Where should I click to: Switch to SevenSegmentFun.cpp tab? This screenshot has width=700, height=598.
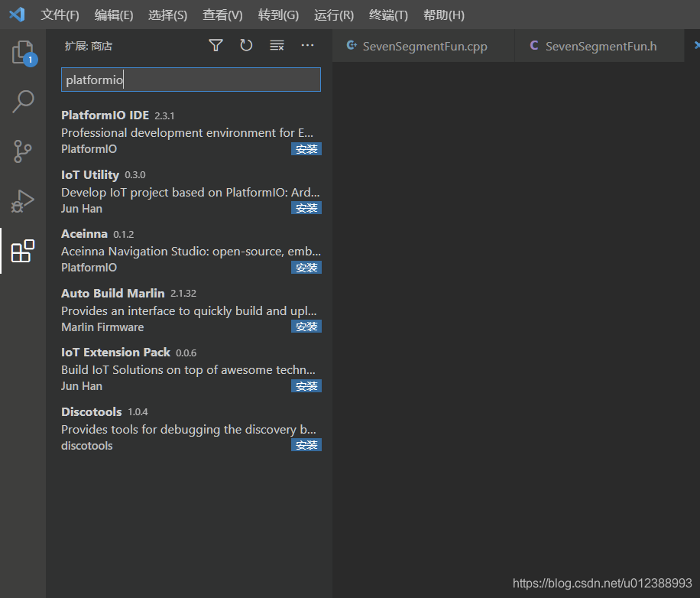click(x=423, y=46)
